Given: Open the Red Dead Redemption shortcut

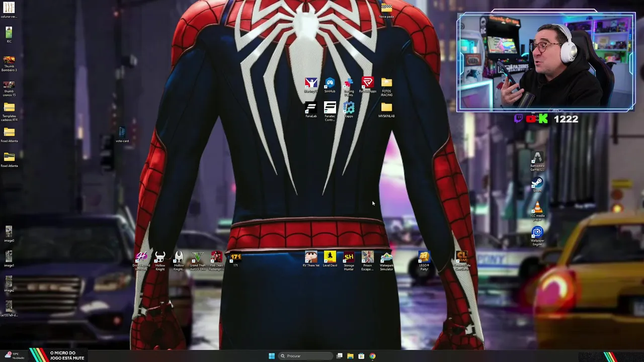Looking at the screenshot, I should click(x=216, y=261).
